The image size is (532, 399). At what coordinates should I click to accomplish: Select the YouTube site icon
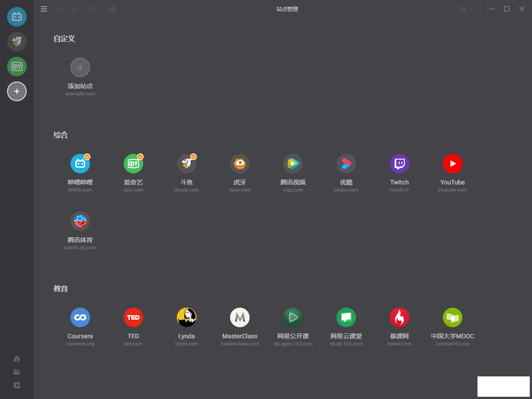click(453, 164)
